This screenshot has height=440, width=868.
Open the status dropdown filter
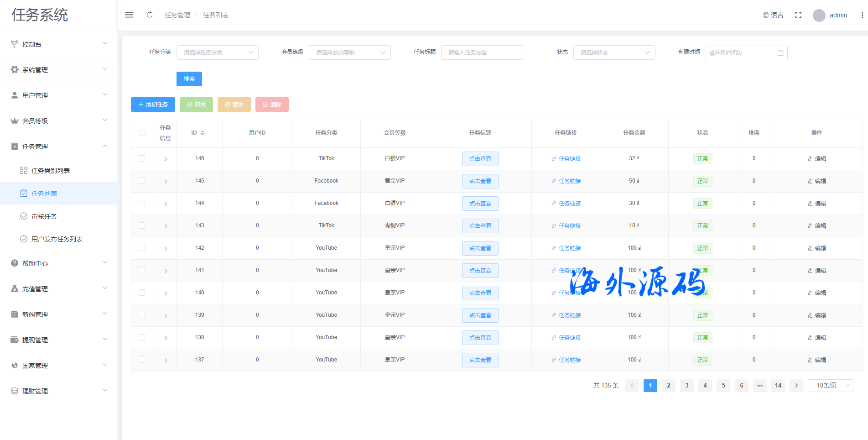pyautogui.click(x=614, y=52)
